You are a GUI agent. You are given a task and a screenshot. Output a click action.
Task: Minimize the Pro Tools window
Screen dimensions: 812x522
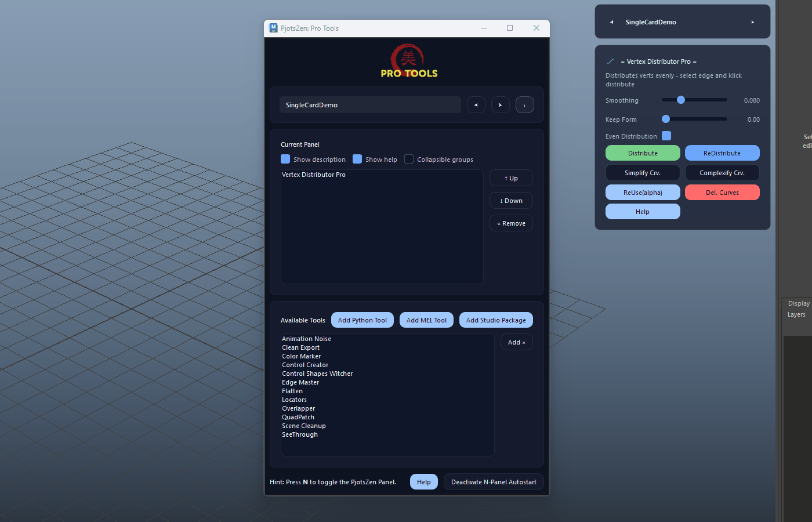484,28
